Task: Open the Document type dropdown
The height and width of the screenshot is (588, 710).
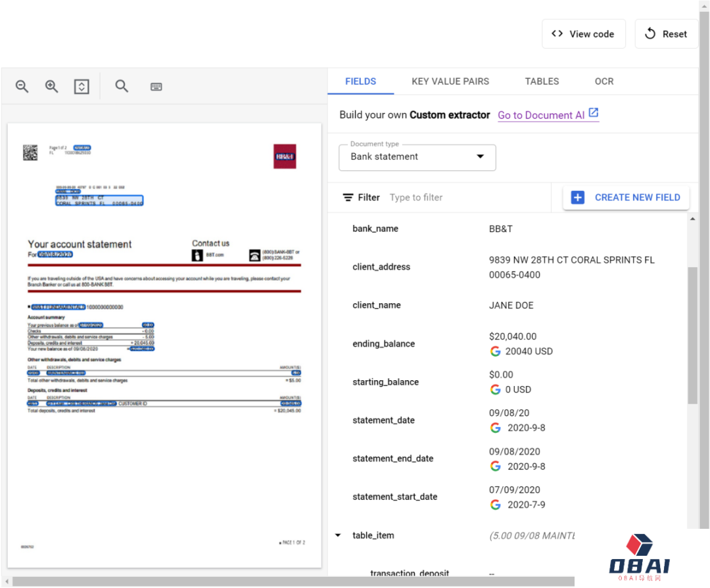Action: [417, 157]
